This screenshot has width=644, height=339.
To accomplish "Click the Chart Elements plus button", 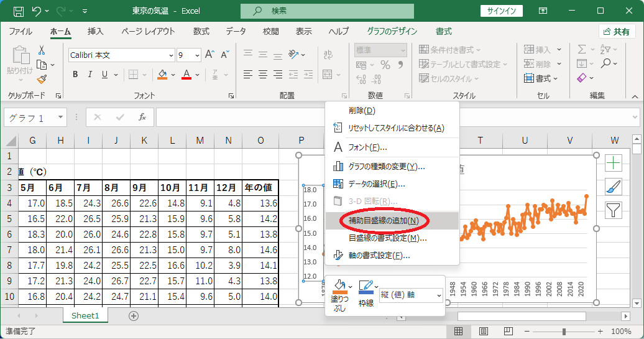I will (x=614, y=163).
